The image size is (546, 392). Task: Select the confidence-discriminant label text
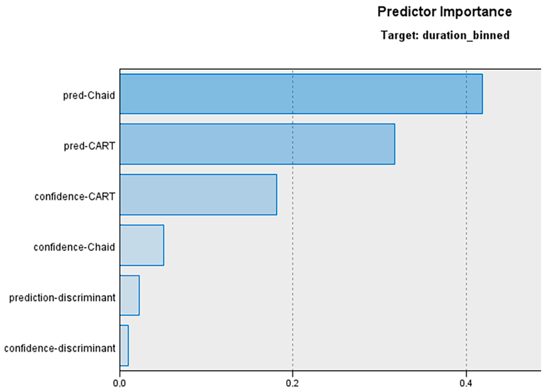pyautogui.click(x=60, y=348)
